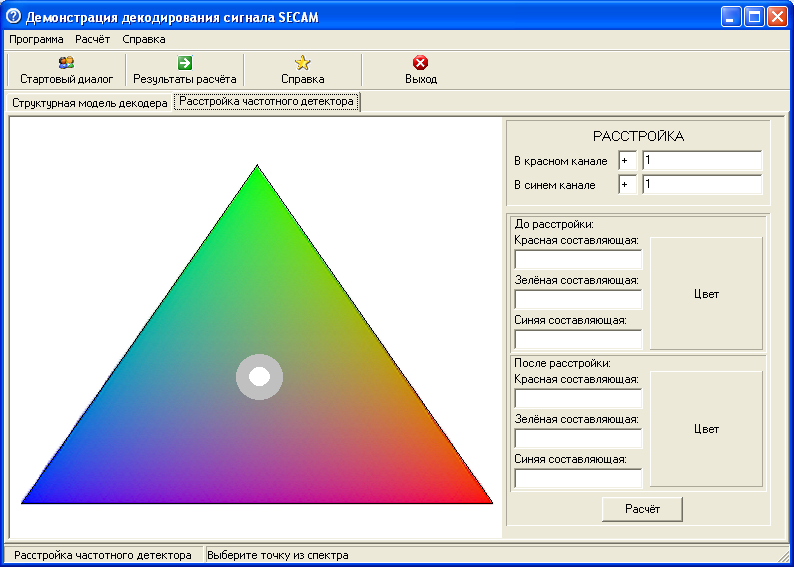
Task: Click Красная составляющая field before detuning
Action: pyautogui.click(x=578, y=259)
